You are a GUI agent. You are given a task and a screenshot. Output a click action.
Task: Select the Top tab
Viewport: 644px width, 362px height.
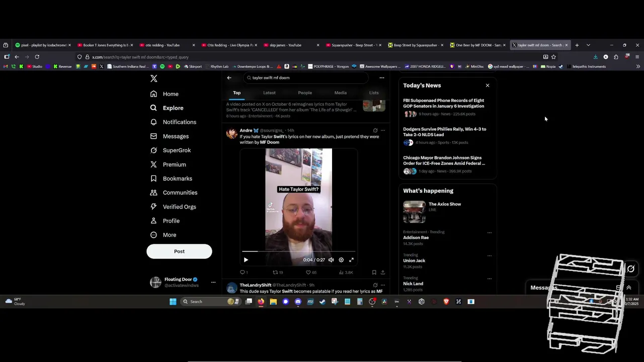point(237,93)
